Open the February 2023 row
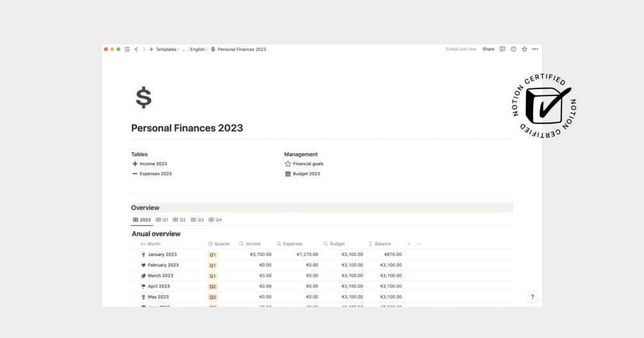 (x=163, y=265)
